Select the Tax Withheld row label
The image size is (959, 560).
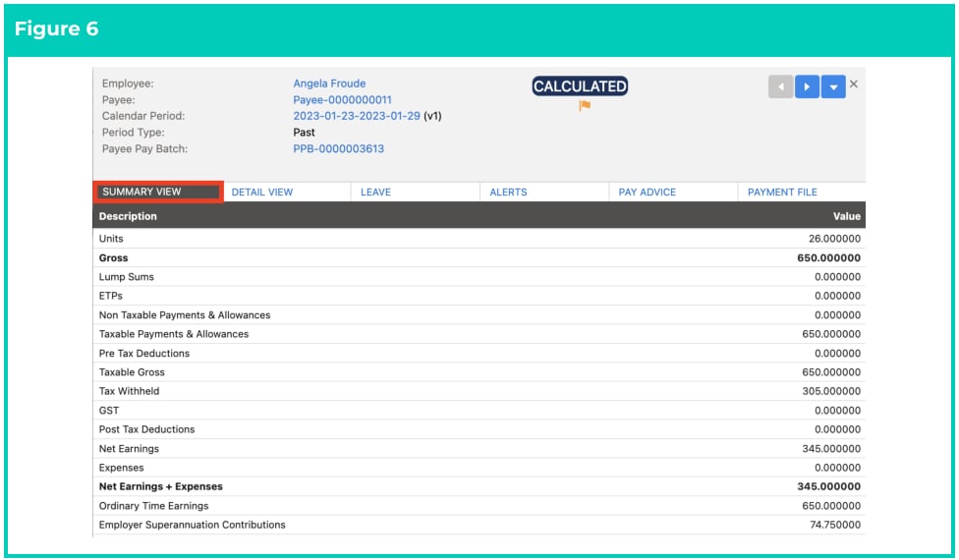click(x=129, y=391)
